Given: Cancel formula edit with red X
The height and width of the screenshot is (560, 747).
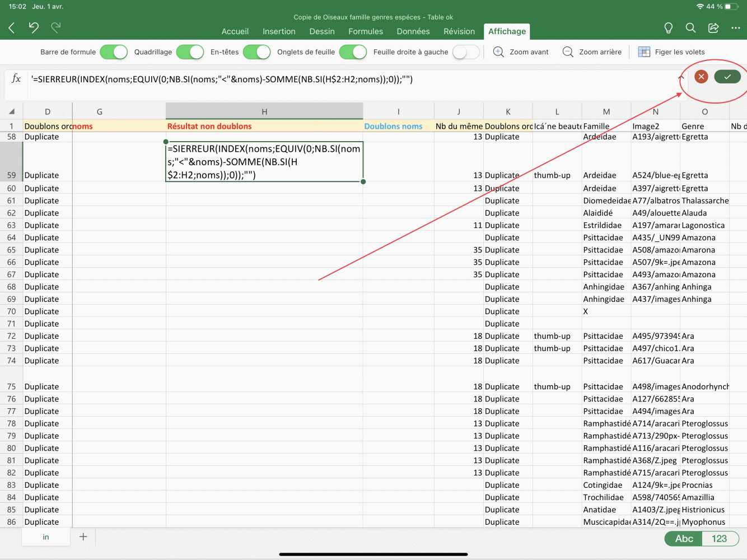Looking at the screenshot, I should click(701, 77).
